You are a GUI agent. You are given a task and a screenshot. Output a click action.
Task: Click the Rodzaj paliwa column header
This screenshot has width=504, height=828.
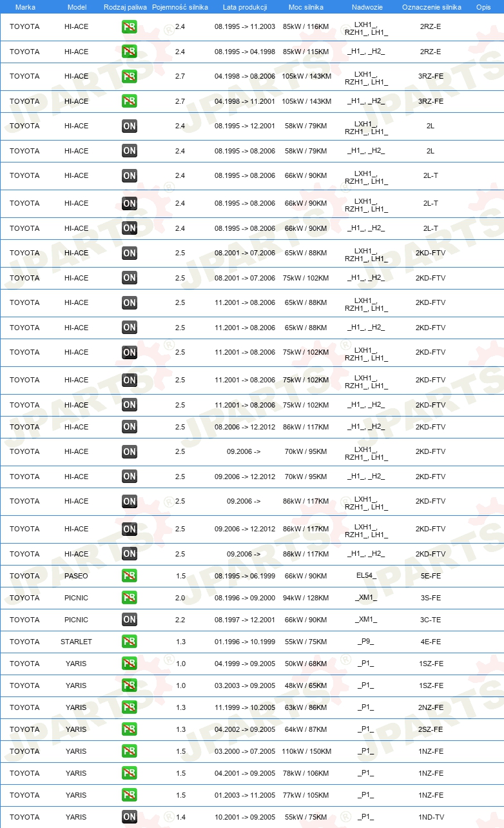pos(125,7)
